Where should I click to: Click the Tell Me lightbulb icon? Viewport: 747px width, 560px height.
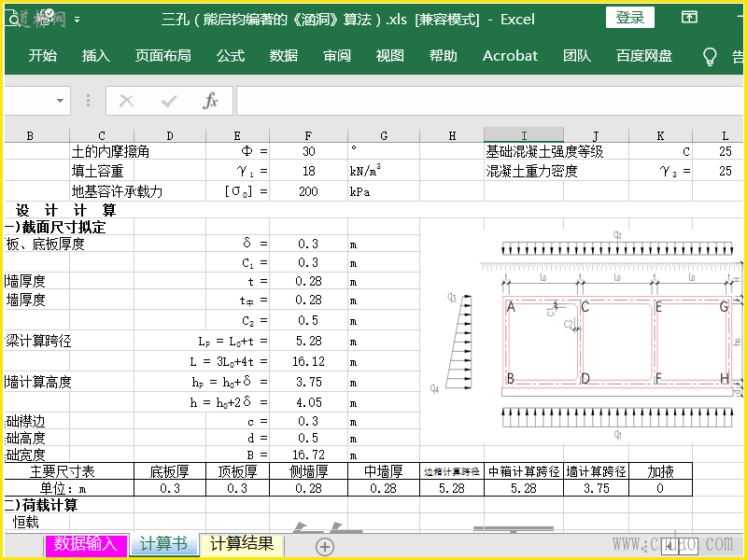tap(710, 56)
